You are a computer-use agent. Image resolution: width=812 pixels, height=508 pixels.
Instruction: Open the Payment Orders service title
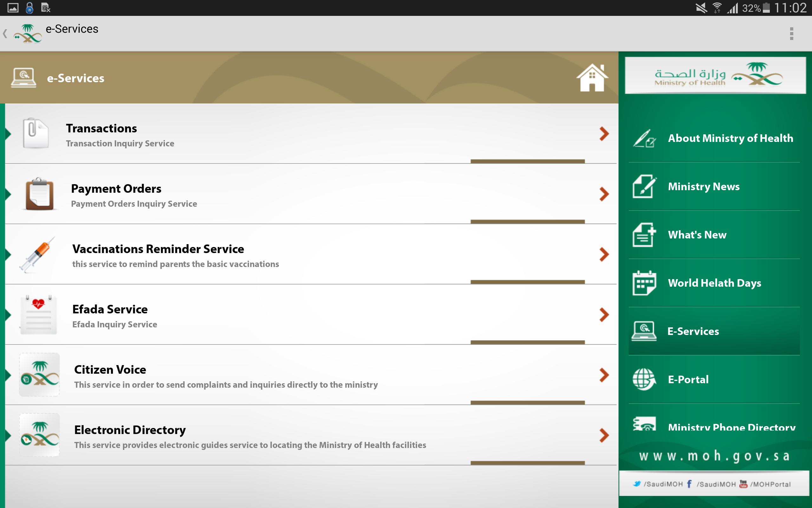pyautogui.click(x=116, y=189)
